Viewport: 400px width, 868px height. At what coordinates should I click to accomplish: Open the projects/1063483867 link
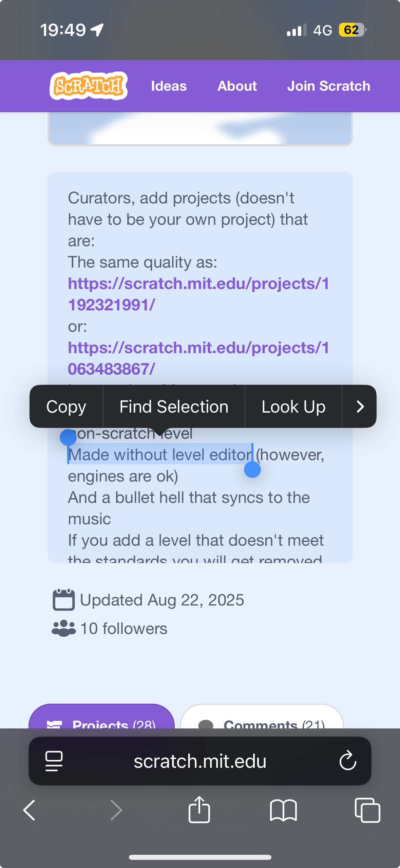click(x=198, y=358)
